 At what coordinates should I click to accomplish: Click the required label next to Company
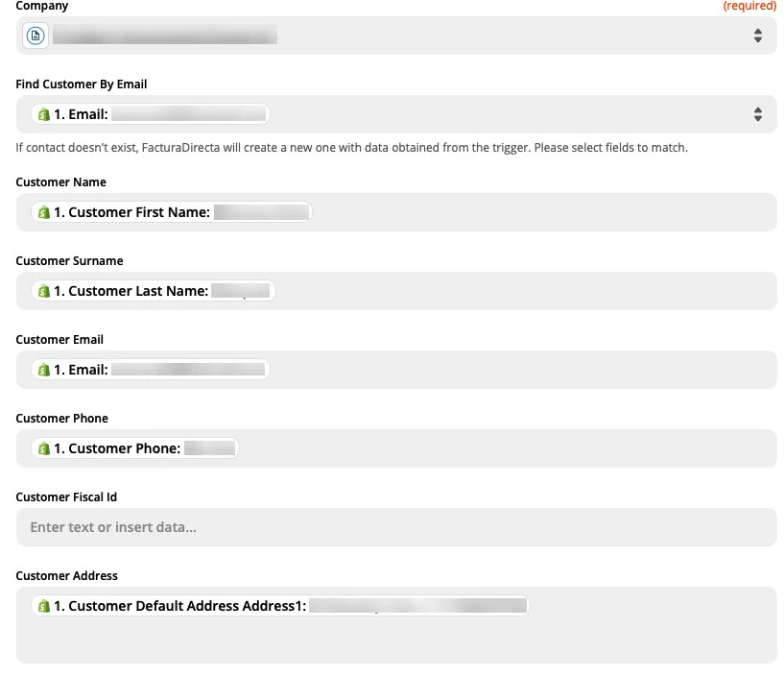[x=749, y=6]
